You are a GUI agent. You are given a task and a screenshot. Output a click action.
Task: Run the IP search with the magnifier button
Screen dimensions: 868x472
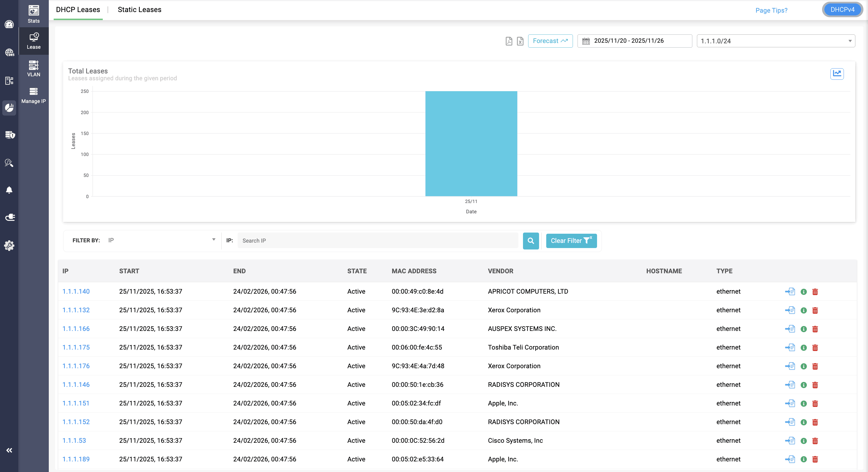click(531, 241)
